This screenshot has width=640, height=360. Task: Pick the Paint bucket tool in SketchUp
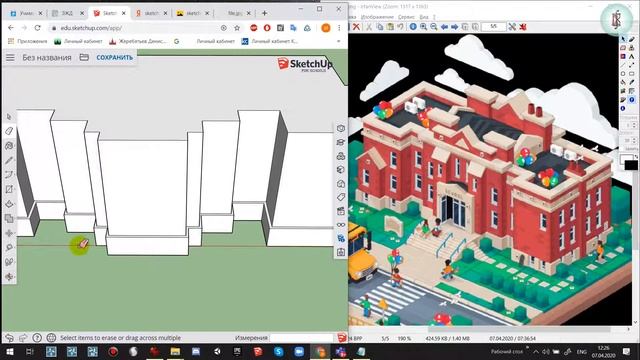(9, 146)
